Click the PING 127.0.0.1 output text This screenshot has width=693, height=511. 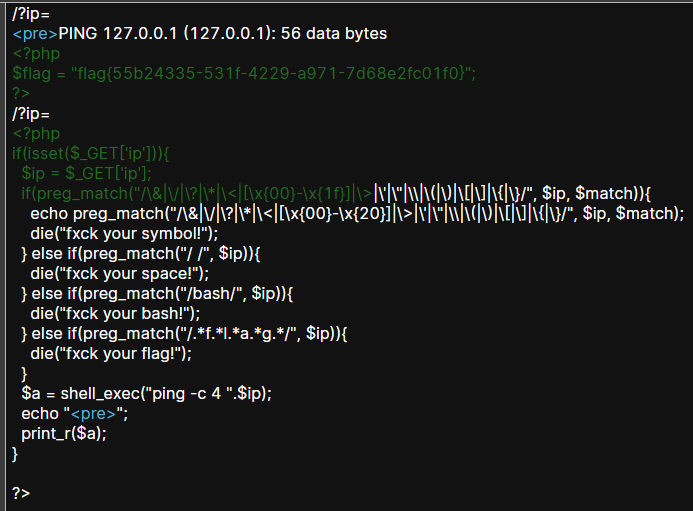tap(223, 34)
